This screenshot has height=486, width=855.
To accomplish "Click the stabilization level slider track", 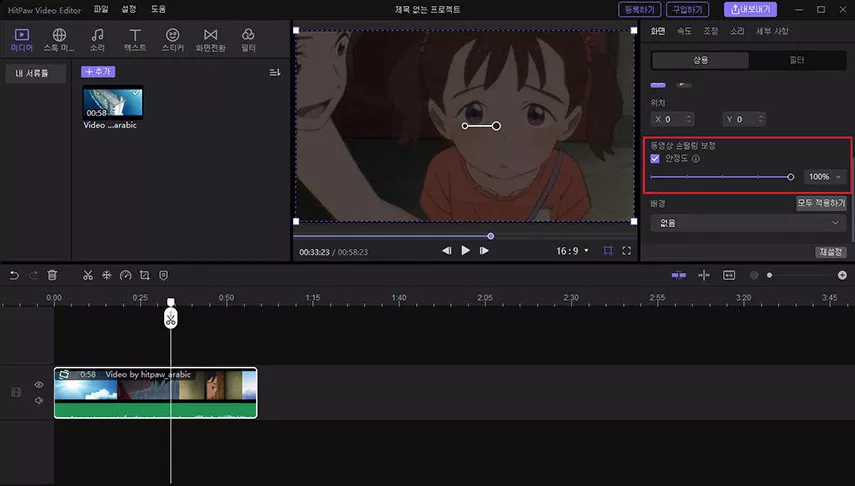I will click(x=722, y=177).
